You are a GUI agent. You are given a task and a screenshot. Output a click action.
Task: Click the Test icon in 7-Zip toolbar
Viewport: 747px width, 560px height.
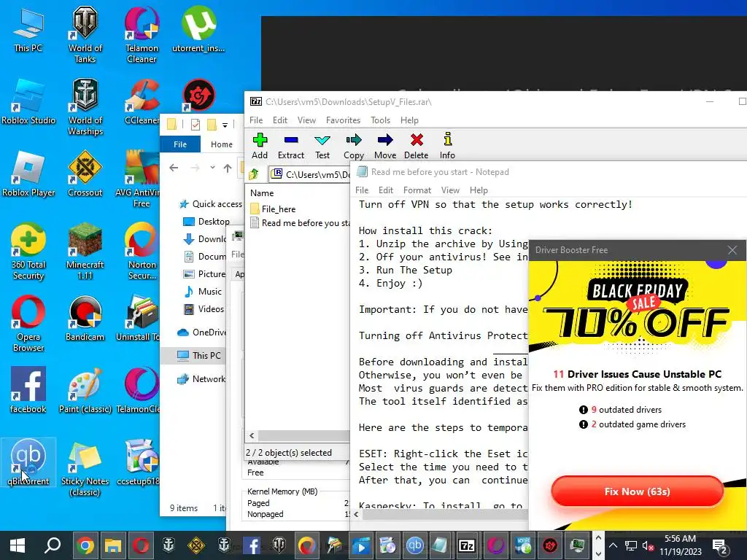pyautogui.click(x=322, y=146)
